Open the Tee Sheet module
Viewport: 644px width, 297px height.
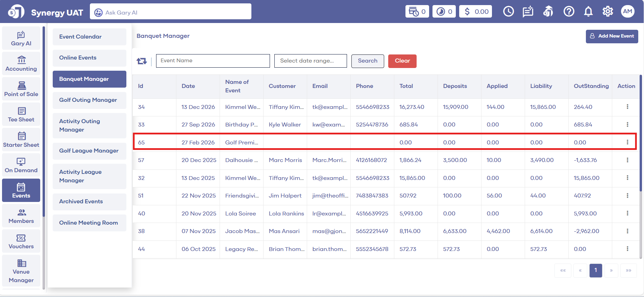[21, 115]
